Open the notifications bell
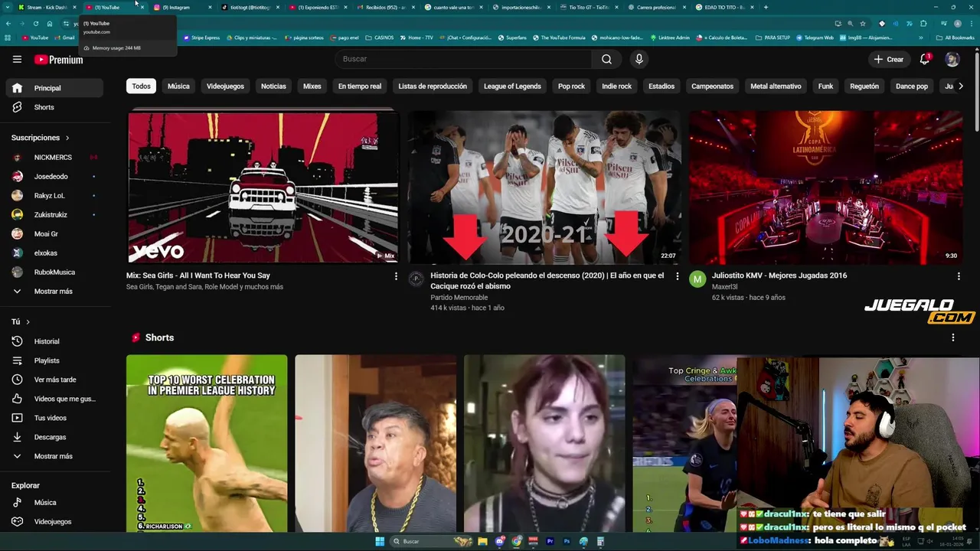 (925, 59)
